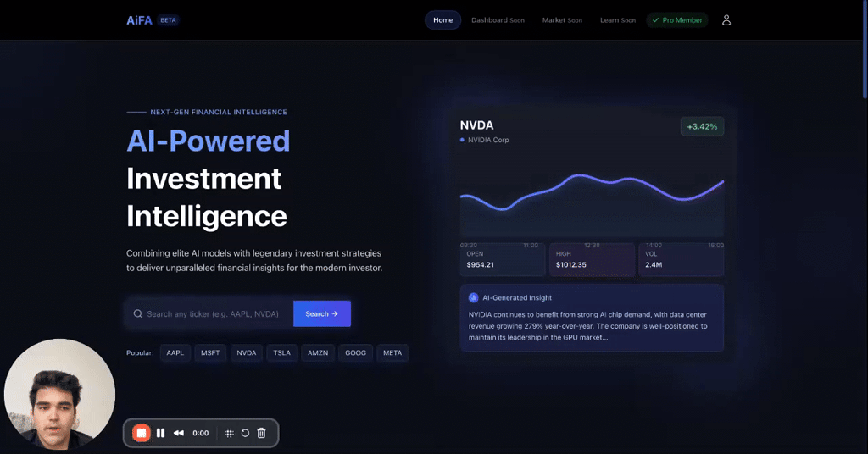Click the webcam bubble thumbnail
The height and width of the screenshot is (454, 868).
click(x=60, y=394)
